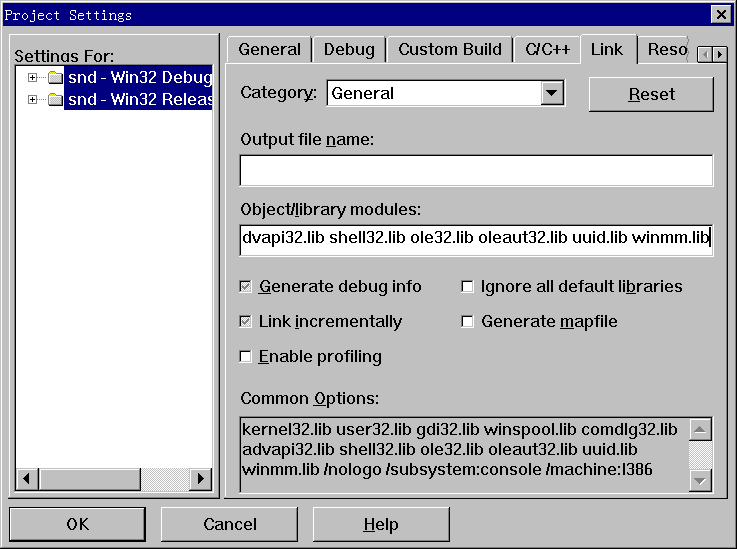Expand the snd - Win32 Debug tree node
The width and height of the screenshot is (737, 549).
[32, 78]
